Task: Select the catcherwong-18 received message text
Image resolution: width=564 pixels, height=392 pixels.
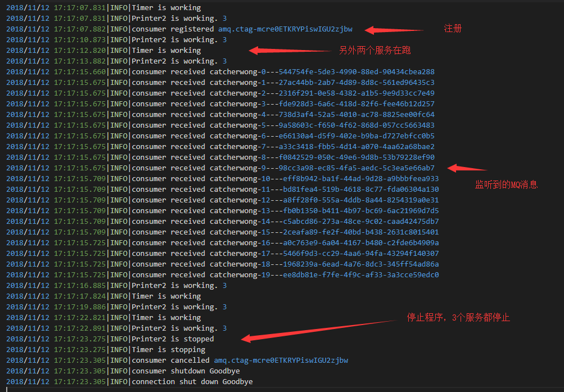Action: click(285, 264)
